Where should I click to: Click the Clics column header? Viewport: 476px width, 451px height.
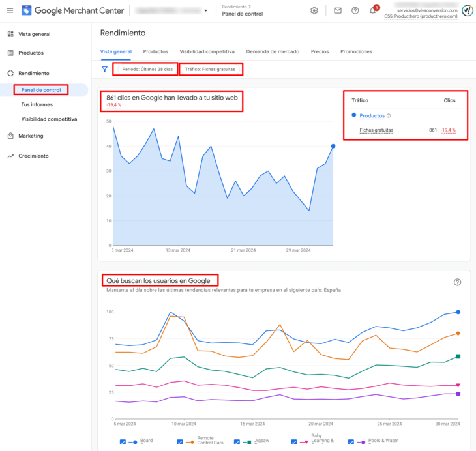coord(449,100)
